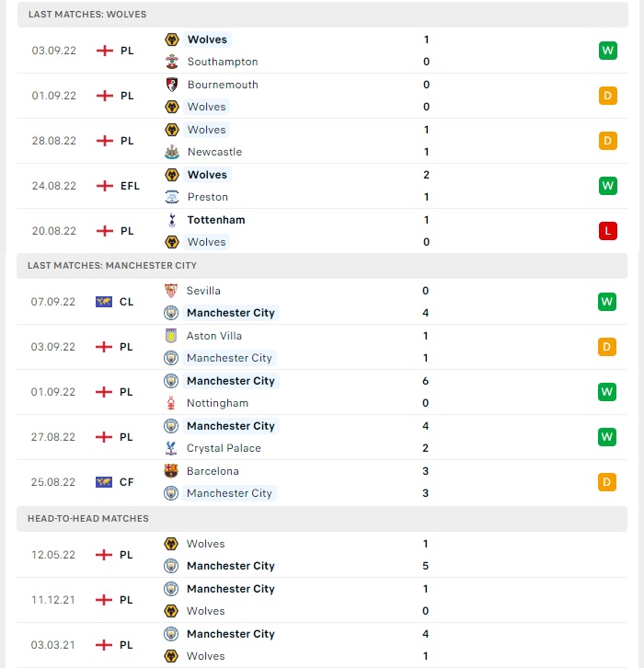Click the Newcastle club crest icon
This screenshot has width=644, height=668.
click(x=172, y=152)
